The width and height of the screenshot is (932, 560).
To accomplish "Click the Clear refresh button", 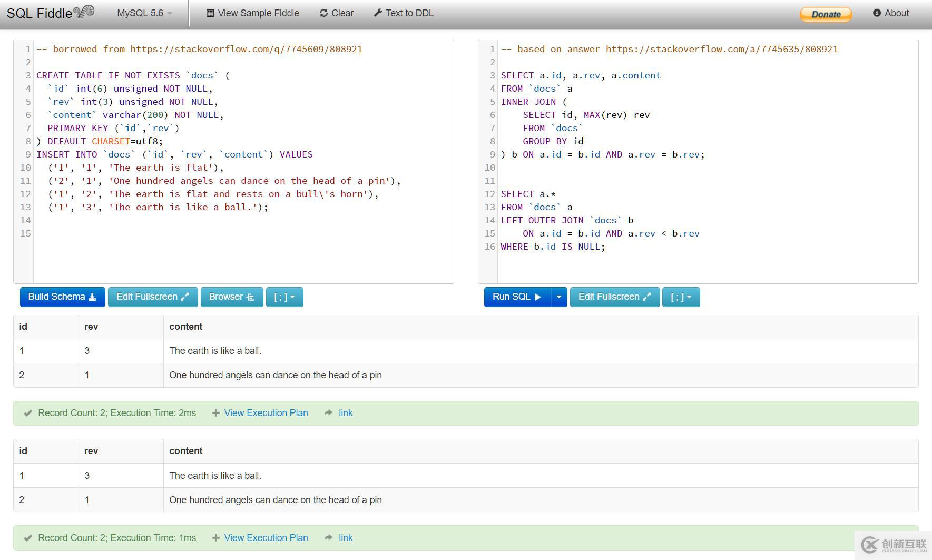I will pos(336,13).
